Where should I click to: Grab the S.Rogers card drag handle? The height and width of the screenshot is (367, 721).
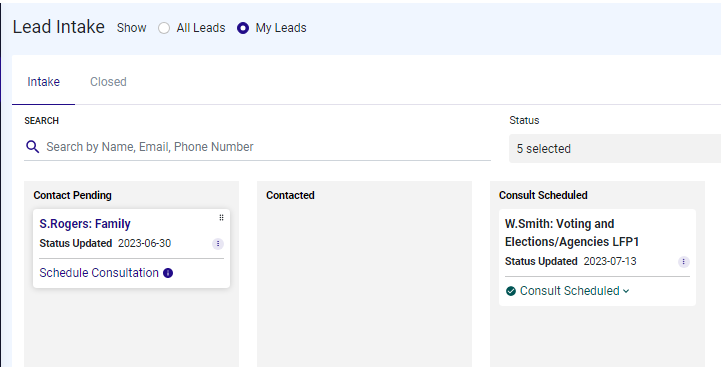(x=221, y=218)
